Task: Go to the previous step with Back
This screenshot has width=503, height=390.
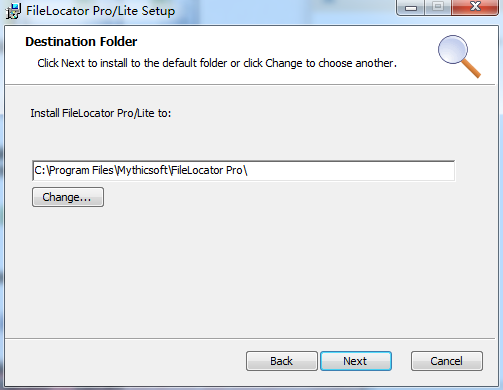Action: [x=282, y=361]
